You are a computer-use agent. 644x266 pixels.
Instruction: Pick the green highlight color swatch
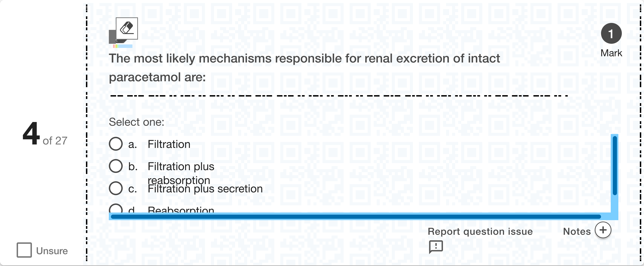click(118, 46)
